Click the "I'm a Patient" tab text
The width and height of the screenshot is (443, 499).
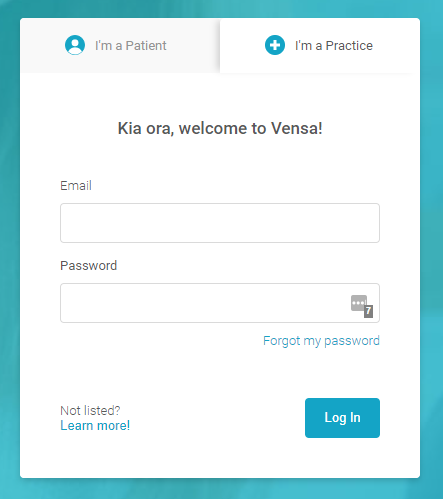(131, 46)
